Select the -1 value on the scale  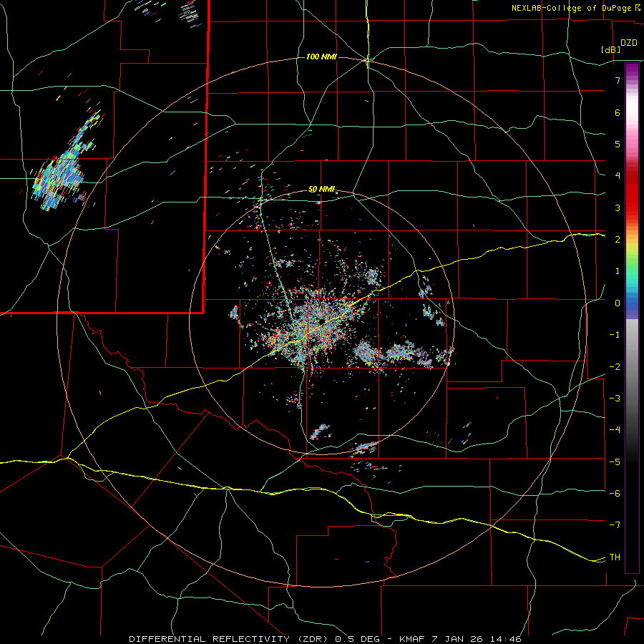615,335
